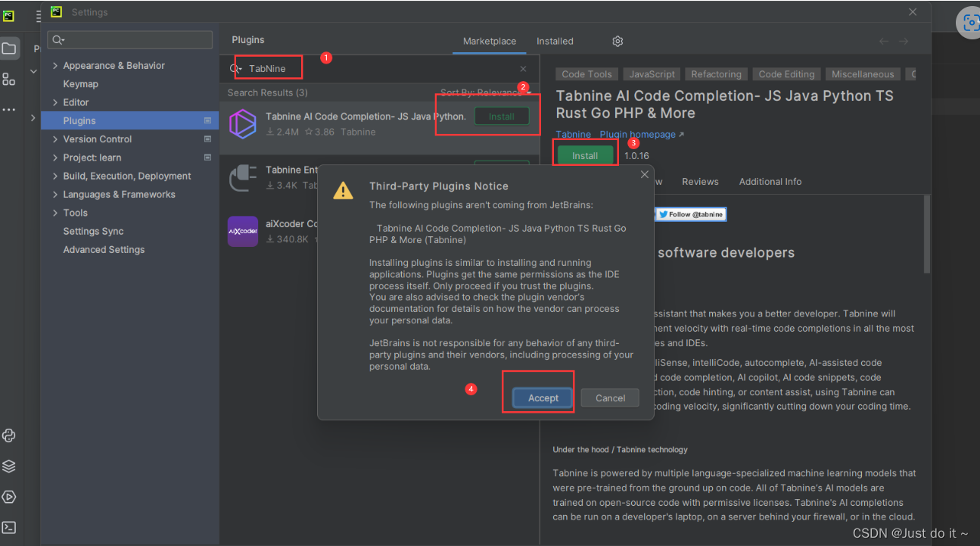Open the Sort By: Relevance dropdown

point(485,92)
